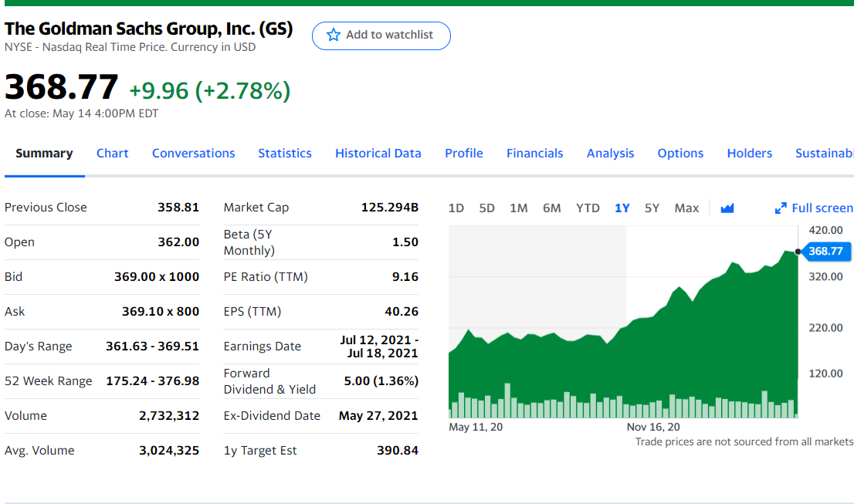Select the 1D chart range

pos(456,208)
